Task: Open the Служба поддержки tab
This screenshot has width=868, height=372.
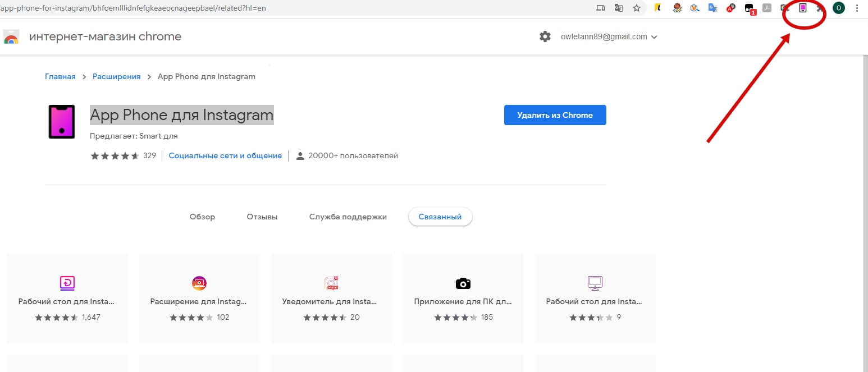Action: [x=348, y=217]
